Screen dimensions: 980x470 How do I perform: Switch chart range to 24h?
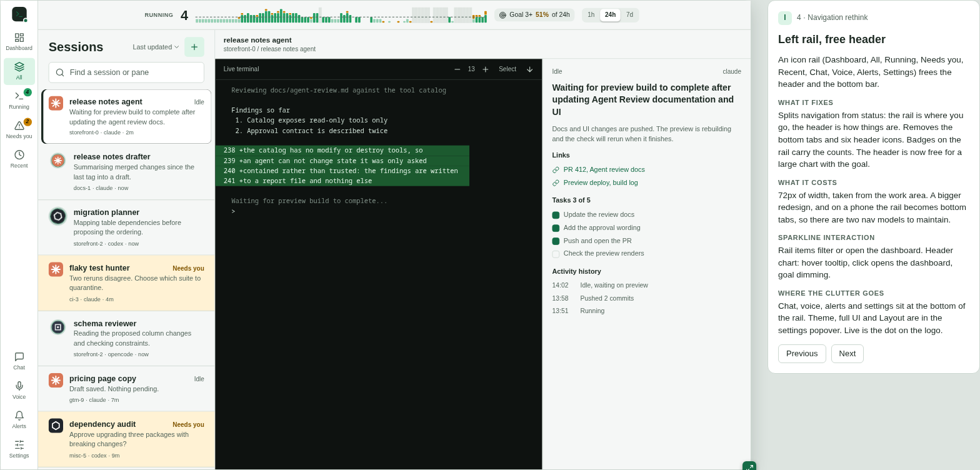click(610, 15)
